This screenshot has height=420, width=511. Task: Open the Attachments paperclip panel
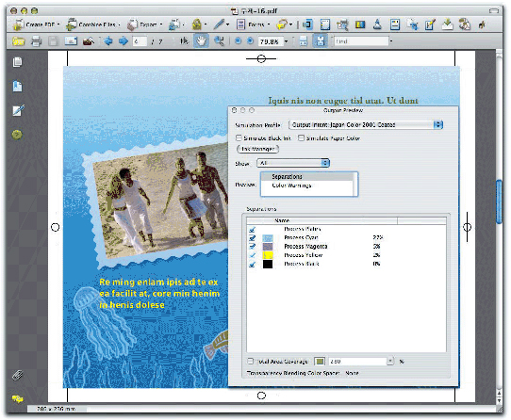point(17,376)
